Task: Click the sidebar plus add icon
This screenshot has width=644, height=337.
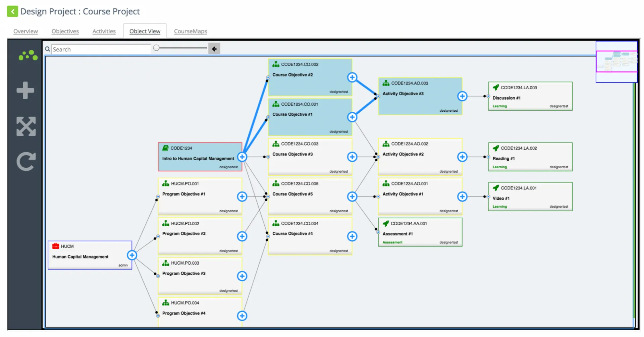Action: 25,90
